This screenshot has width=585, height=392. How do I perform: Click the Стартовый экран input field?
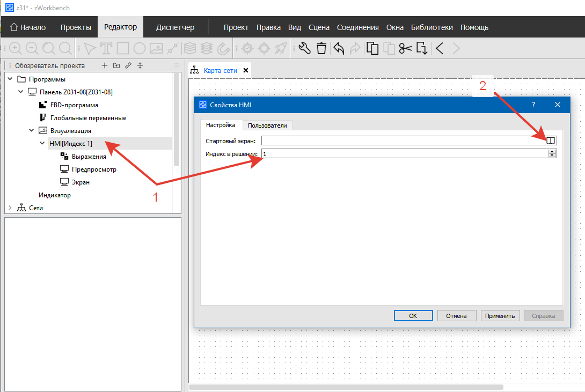click(x=403, y=140)
